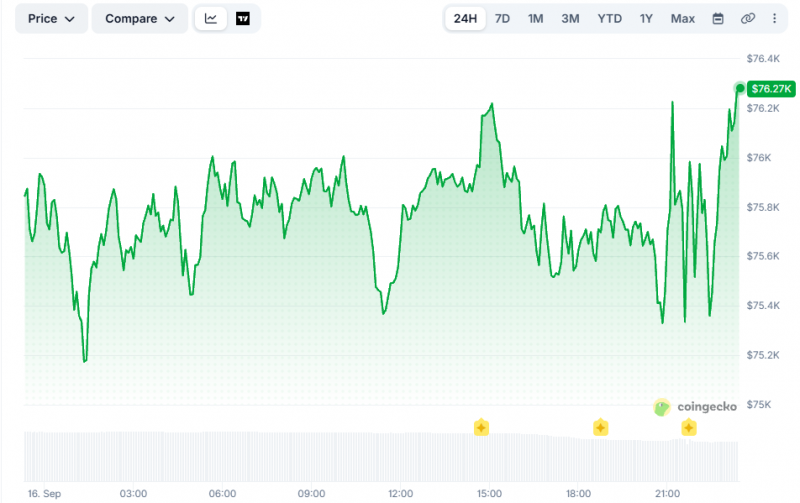The width and height of the screenshot is (800, 503).
Task: Select the 24H time range
Action: 465,19
